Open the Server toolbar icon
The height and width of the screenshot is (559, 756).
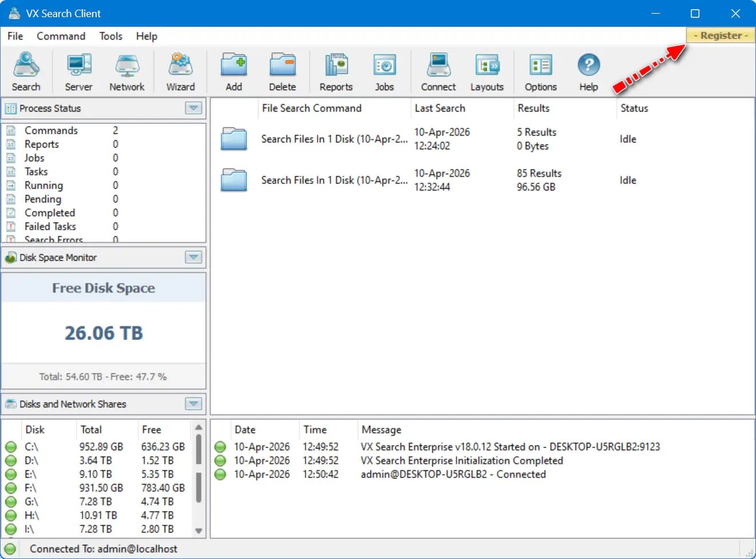click(x=78, y=71)
